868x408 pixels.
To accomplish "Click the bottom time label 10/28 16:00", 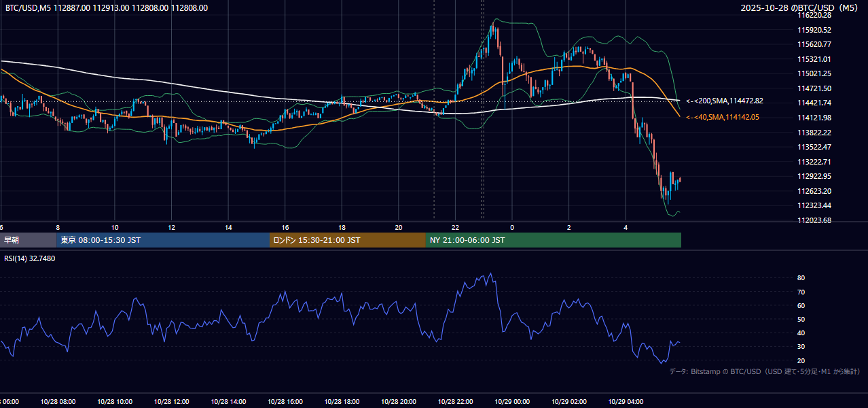I will tap(285, 402).
